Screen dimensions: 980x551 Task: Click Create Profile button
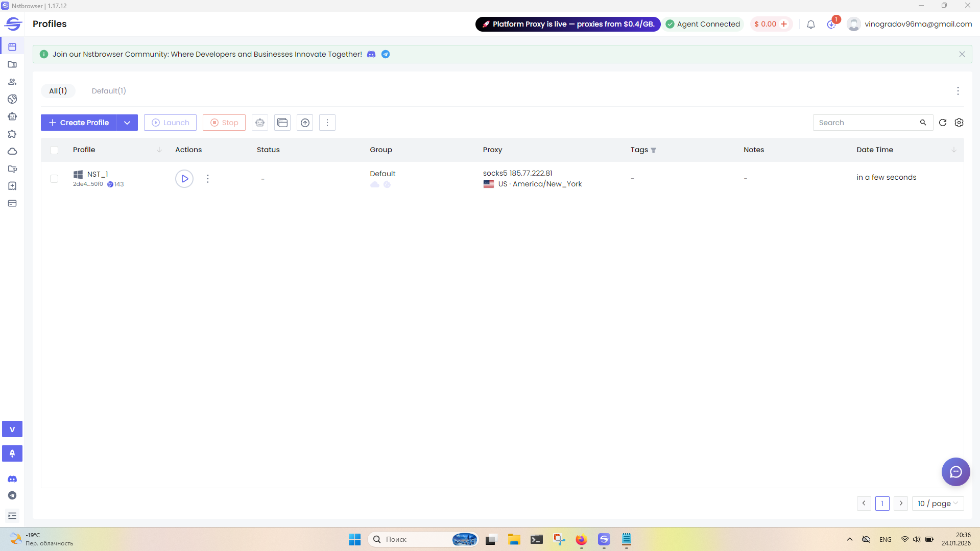pyautogui.click(x=79, y=123)
